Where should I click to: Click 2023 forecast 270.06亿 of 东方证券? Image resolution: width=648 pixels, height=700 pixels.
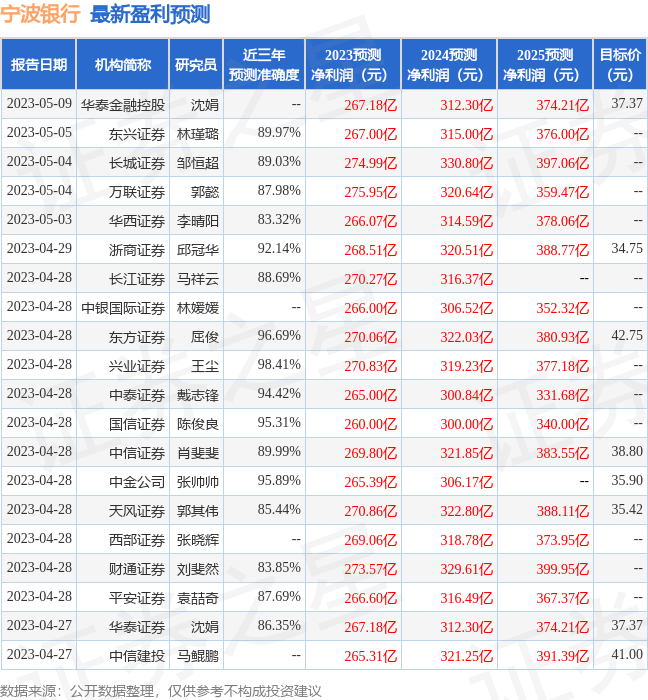tap(370, 338)
